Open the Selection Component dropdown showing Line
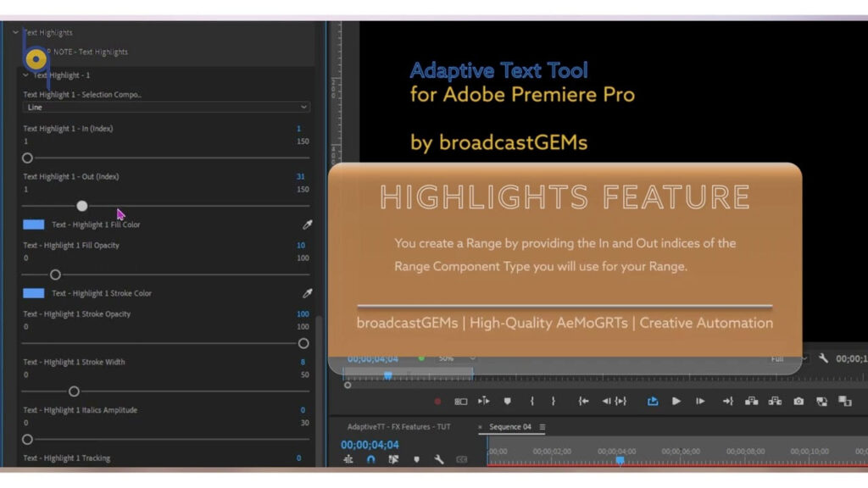This screenshot has height=488, width=868. [166, 108]
